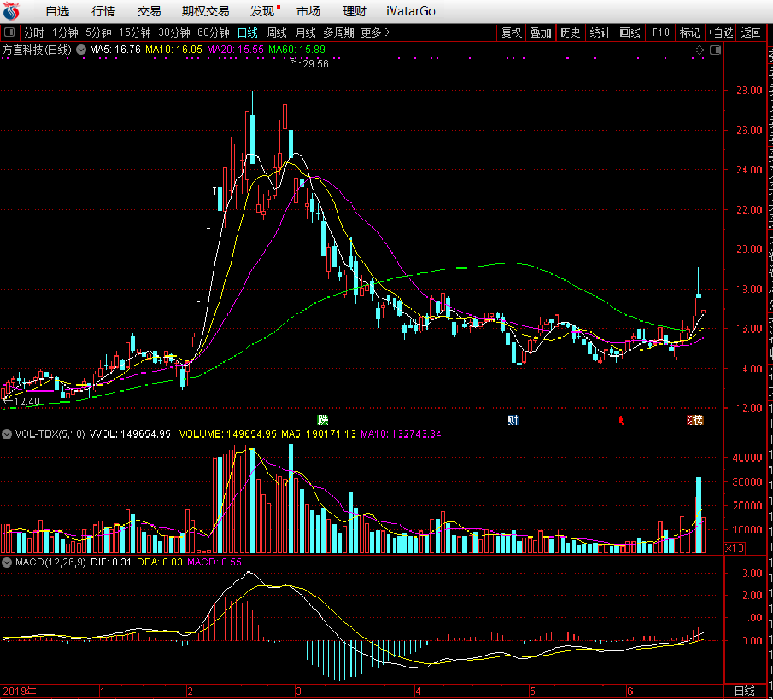Viewport: 773px width, 700px height.
Task: Open the 行情 menu
Action: click(x=103, y=11)
